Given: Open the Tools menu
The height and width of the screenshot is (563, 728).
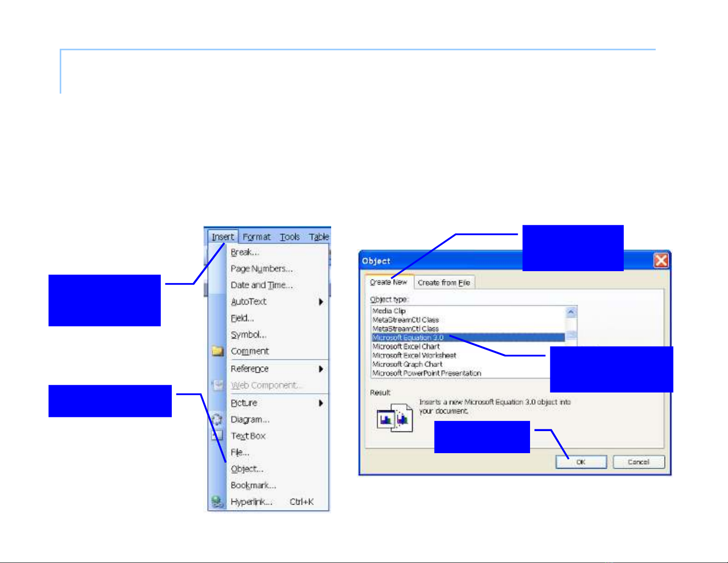Looking at the screenshot, I should (290, 237).
